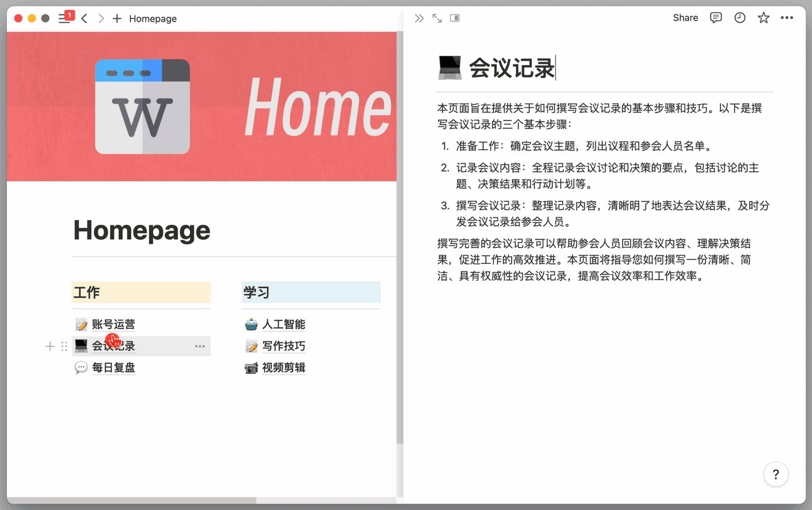The height and width of the screenshot is (510, 812).
Task: Favorite the page with the star icon
Action: (763, 18)
